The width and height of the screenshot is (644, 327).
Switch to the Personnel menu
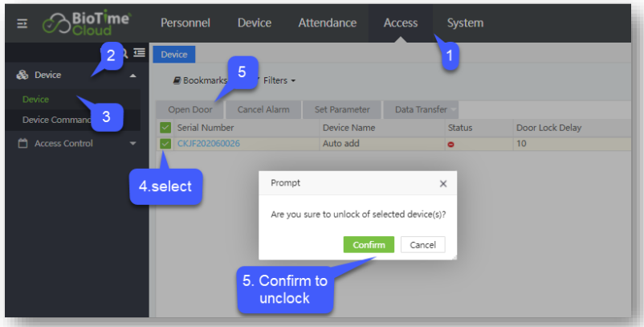coord(185,22)
